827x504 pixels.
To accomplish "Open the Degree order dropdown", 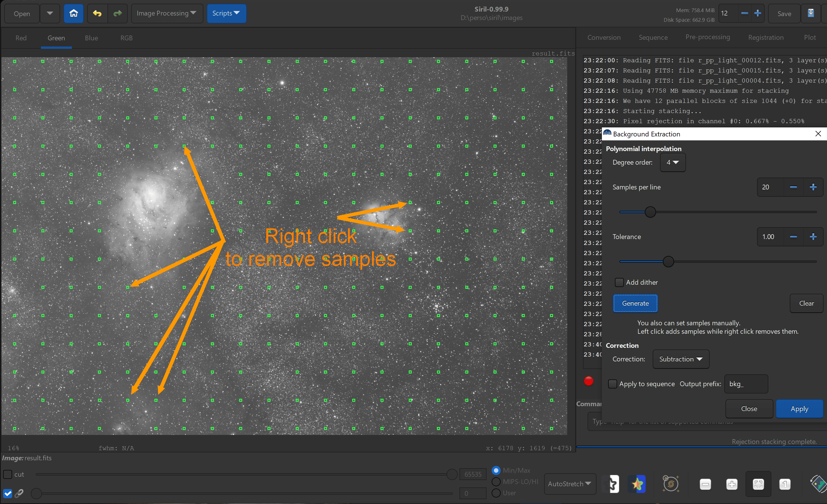I will (x=673, y=162).
